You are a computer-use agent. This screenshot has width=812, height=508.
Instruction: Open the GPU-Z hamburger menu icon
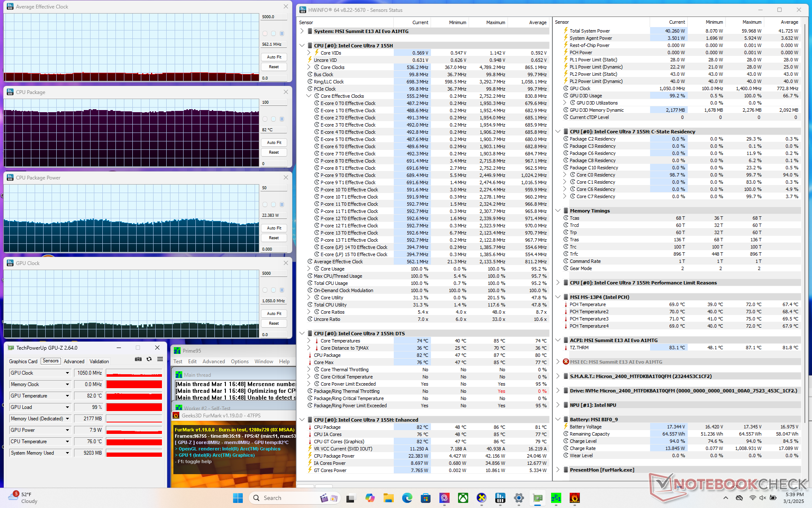click(x=160, y=359)
